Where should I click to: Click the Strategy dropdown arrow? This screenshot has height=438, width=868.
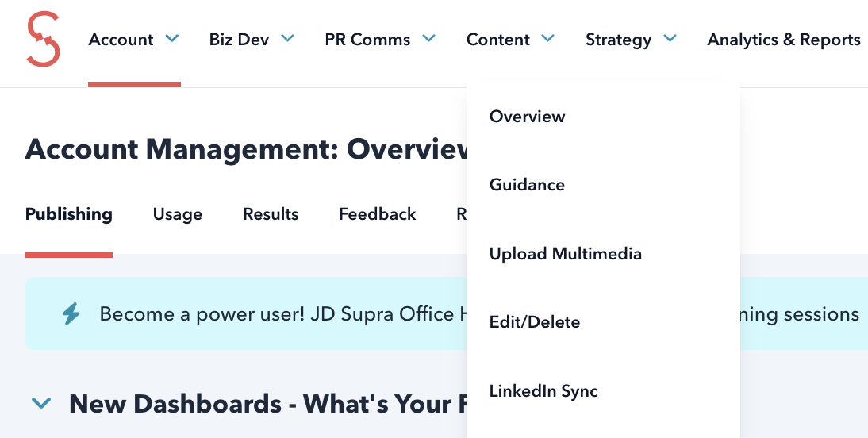pyautogui.click(x=670, y=38)
